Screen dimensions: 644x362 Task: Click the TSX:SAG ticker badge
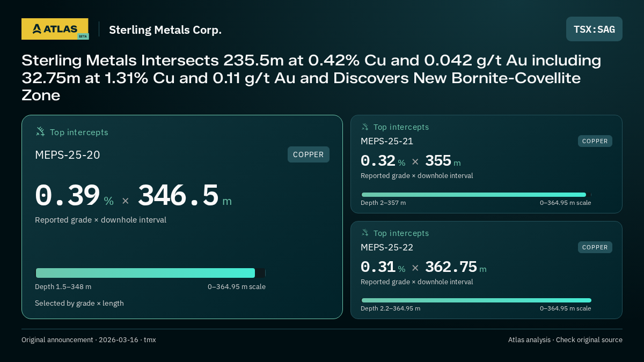[594, 29]
